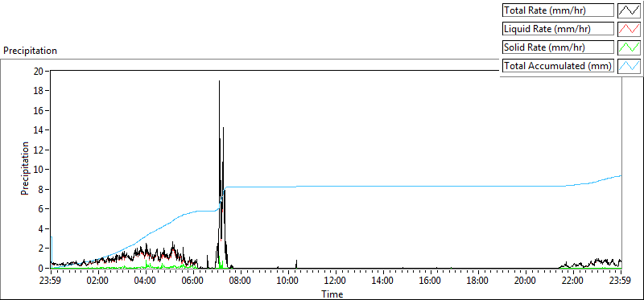Image resolution: width=644 pixels, height=300 pixels.
Task: Click the first 23:59 time label
Action: pyautogui.click(x=51, y=282)
